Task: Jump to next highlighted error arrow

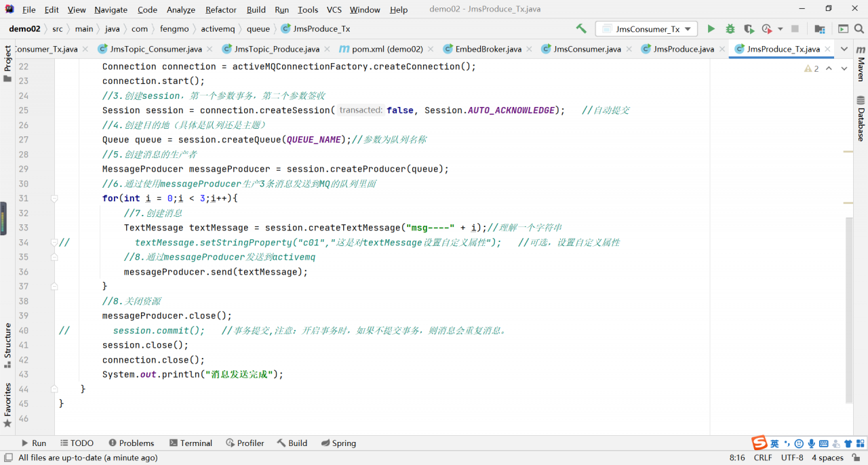Action: pos(844,68)
